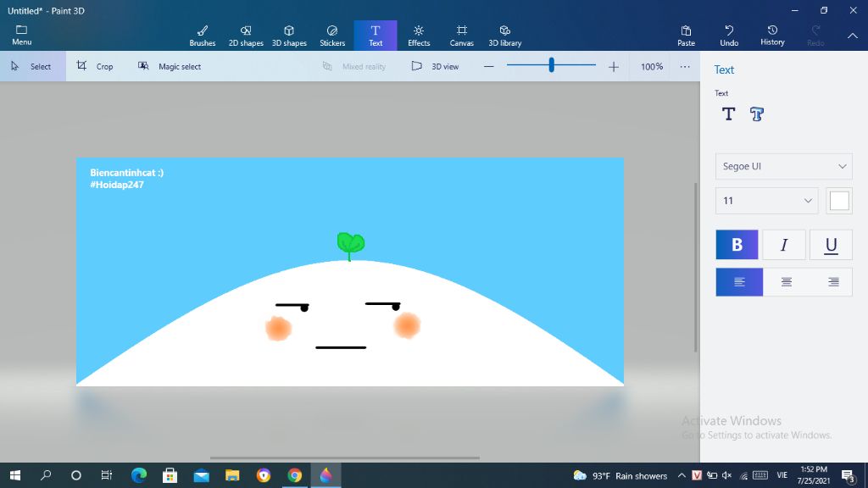The image size is (868, 488).
Task: Click the #Hoidap247 text on canvas
Action: [117, 185]
